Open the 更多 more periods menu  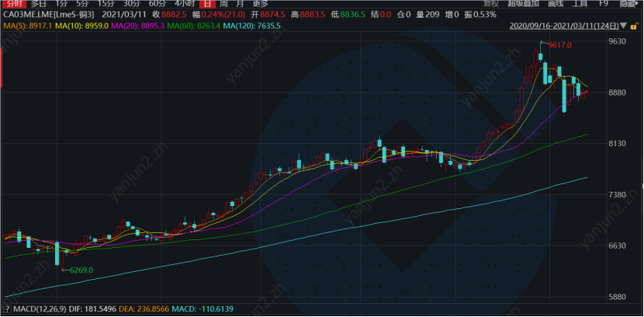click(260, 4)
